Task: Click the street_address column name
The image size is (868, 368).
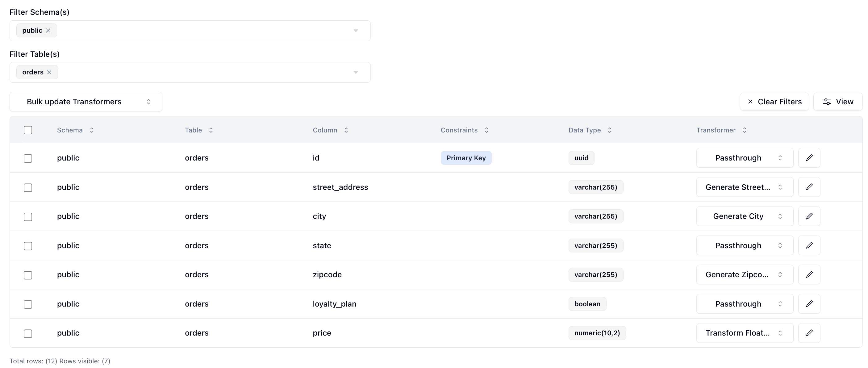Action: tap(340, 187)
